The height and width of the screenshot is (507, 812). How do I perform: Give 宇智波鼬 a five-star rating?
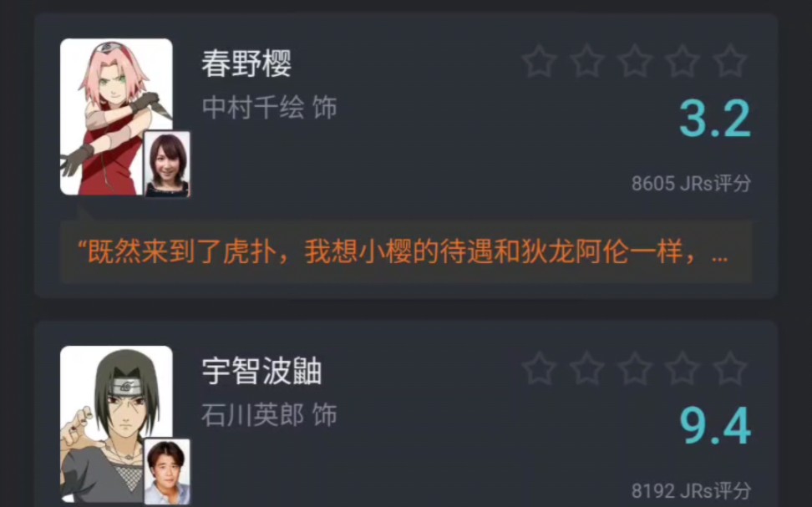(x=729, y=368)
